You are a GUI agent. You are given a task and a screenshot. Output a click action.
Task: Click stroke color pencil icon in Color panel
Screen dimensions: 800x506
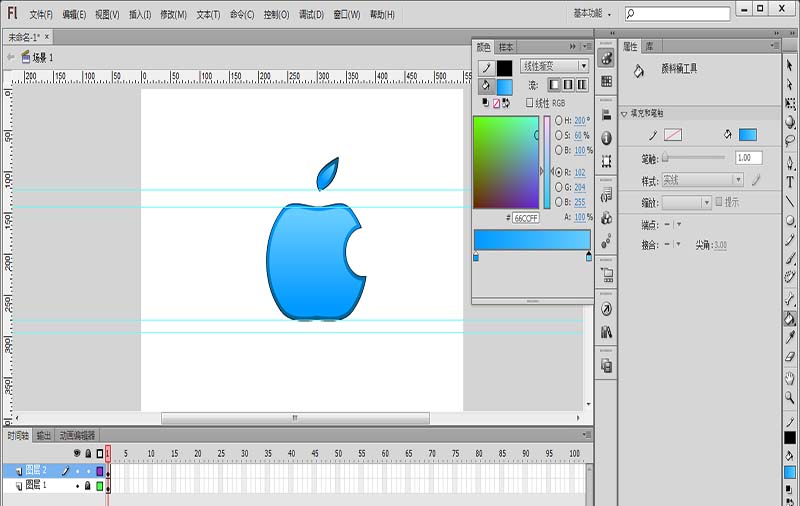486,68
